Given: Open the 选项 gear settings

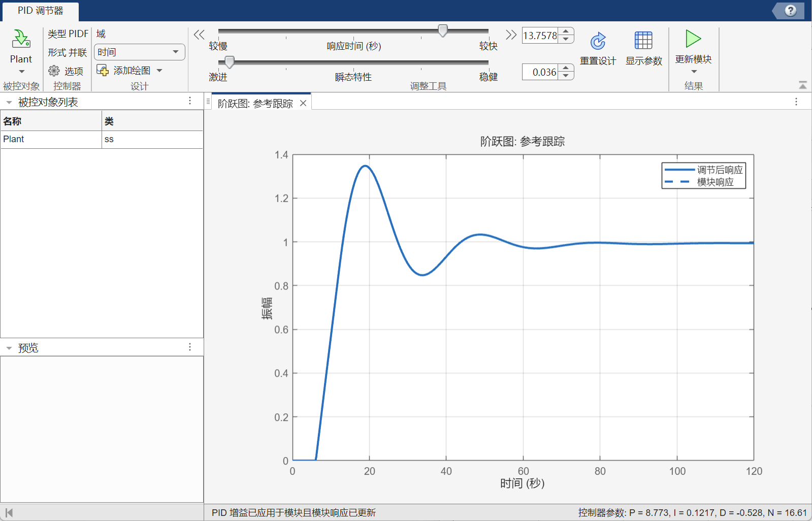Looking at the screenshot, I should [54, 71].
